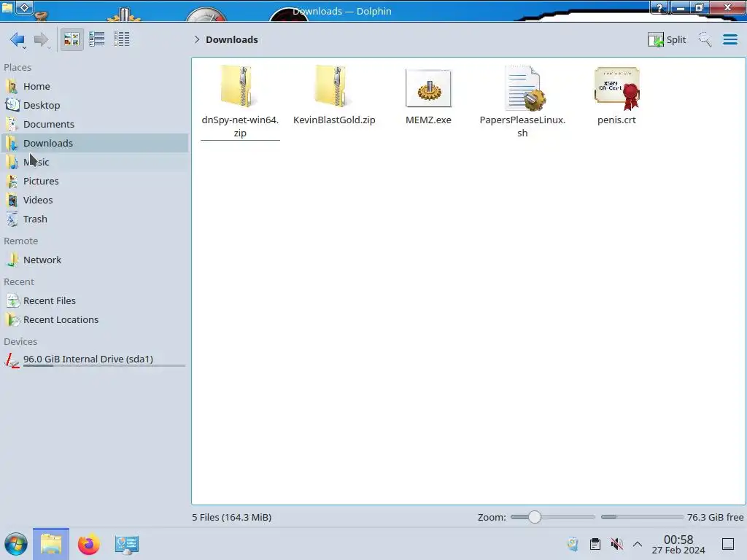747x560 pixels.
Task: Click the Videos folder icon
Action: click(x=12, y=201)
